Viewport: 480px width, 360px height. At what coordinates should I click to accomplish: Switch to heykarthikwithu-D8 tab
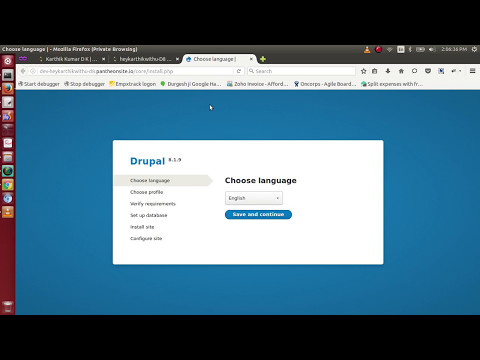point(145,59)
